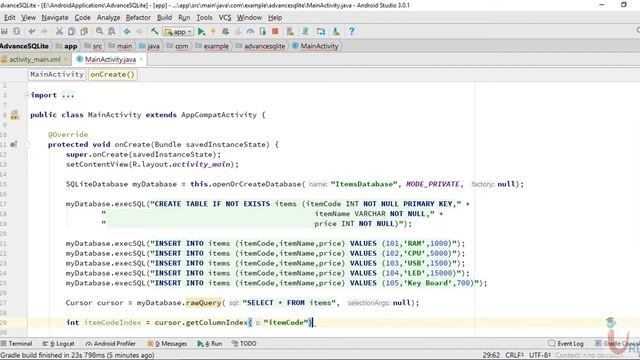Image resolution: width=640 pixels, height=360 pixels.
Task: Click the Synchronize toolbar icon
Action: click(x=16, y=31)
